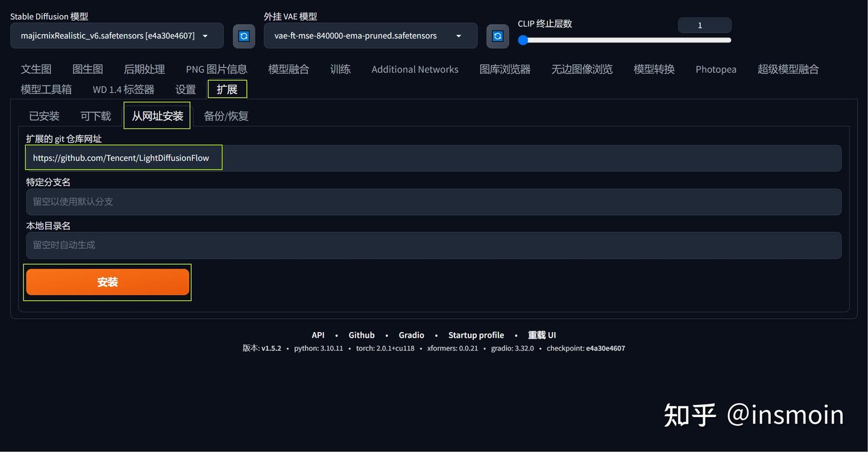Click the 特定分支名 input field
The height and width of the screenshot is (452, 868).
pos(241,201)
